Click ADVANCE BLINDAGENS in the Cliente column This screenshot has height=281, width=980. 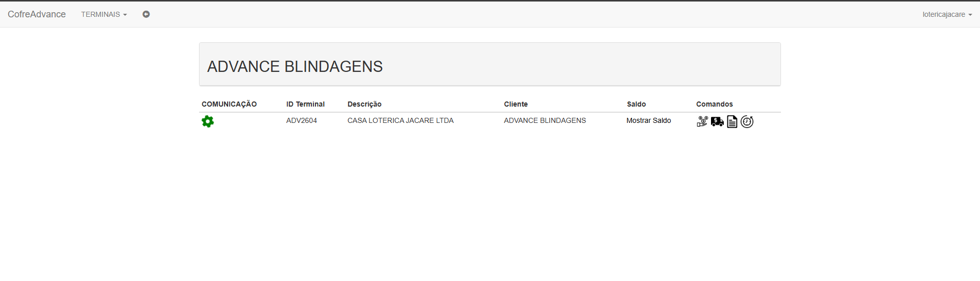(545, 120)
